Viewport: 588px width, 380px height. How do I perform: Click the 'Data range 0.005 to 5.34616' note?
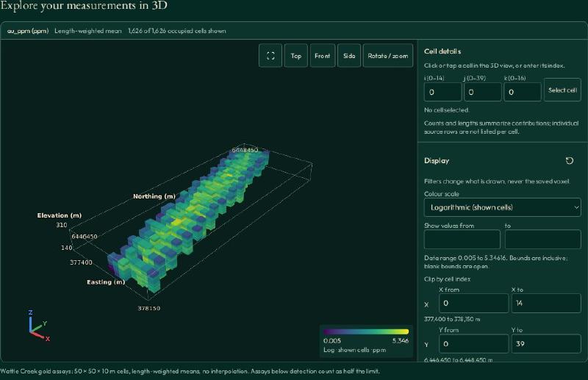[x=495, y=262]
